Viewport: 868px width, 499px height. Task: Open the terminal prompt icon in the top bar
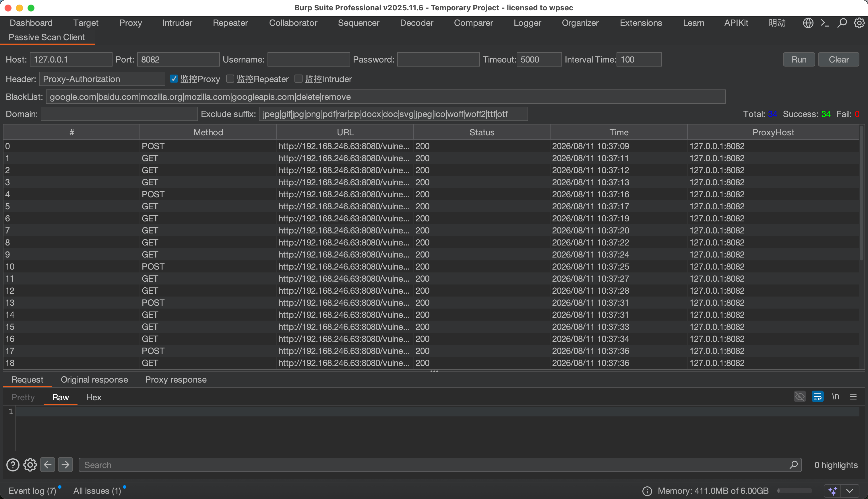point(825,23)
